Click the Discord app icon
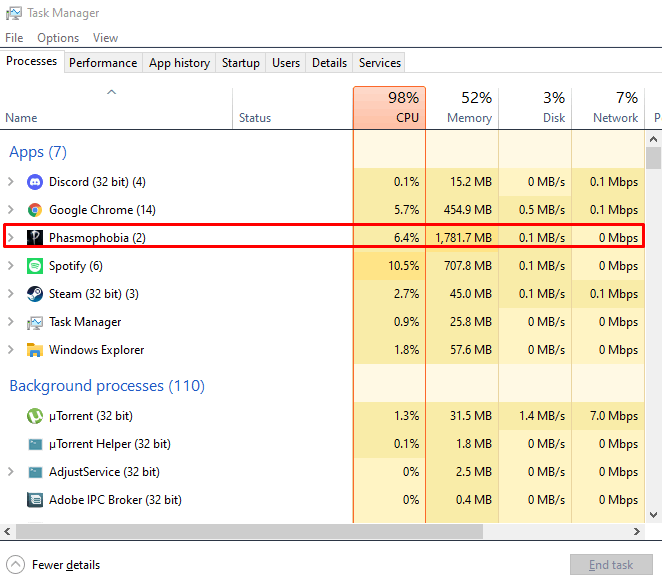Screen dimensions: 662x588 click(x=35, y=182)
